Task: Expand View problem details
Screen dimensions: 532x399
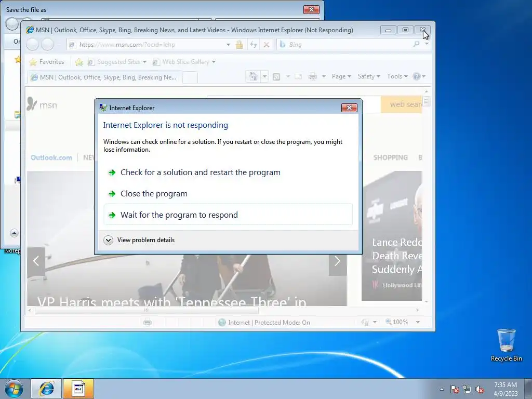Action: coord(139,240)
